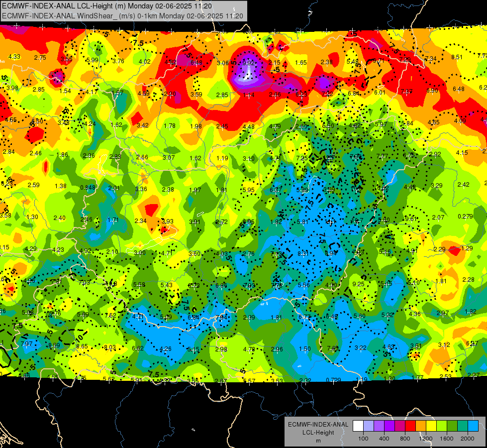Viewport: 487px width, 448px height.
Task: Click the legend tick label 100
Action: (x=363, y=439)
